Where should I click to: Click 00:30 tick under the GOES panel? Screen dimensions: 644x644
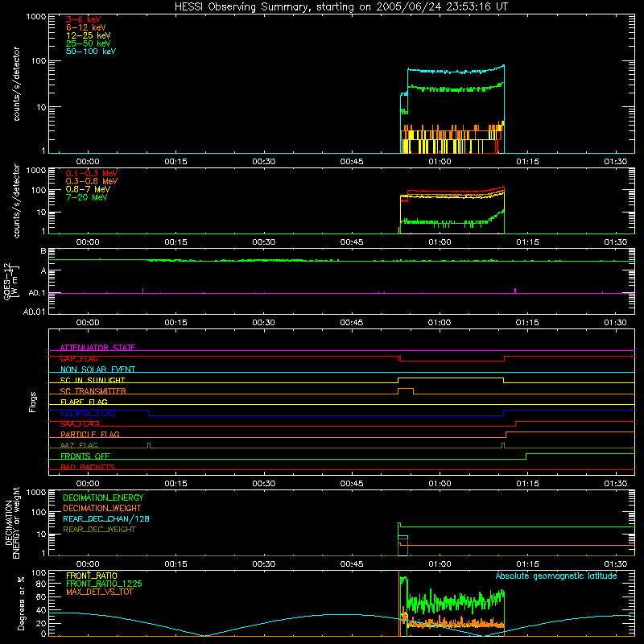pyautogui.click(x=263, y=323)
